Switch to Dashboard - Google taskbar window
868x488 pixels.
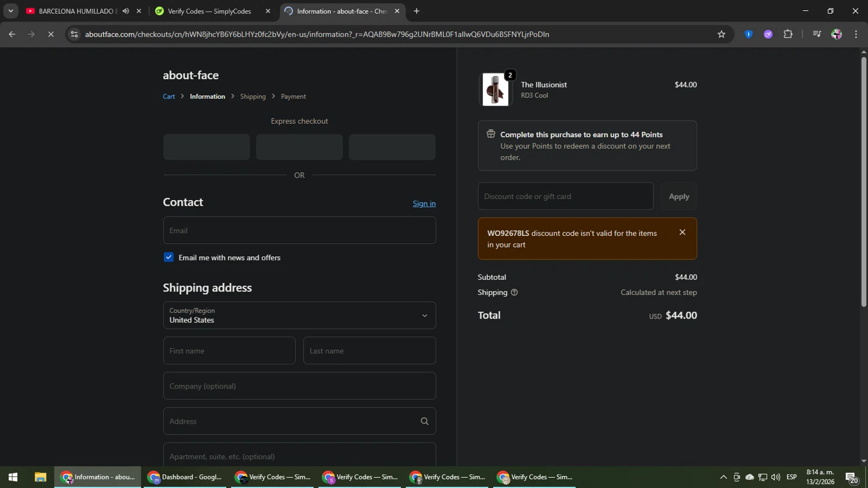(185, 477)
